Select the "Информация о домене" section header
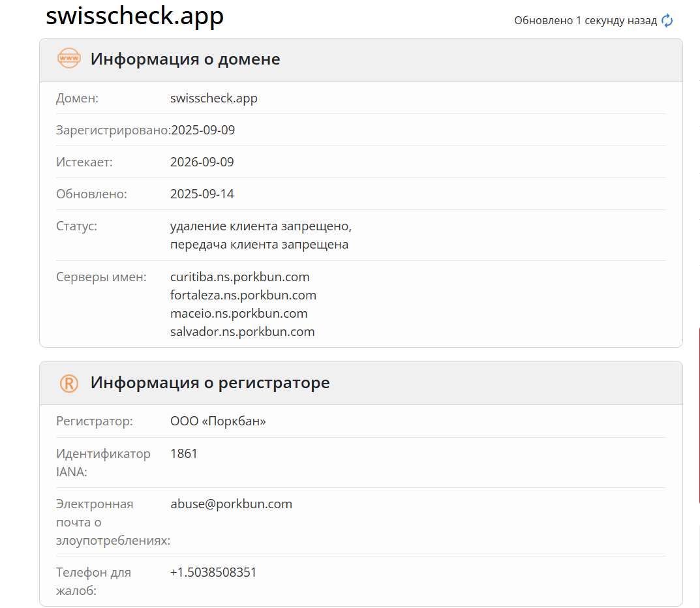The height and width of the screenshot is (608, 700). pos(185,59)
